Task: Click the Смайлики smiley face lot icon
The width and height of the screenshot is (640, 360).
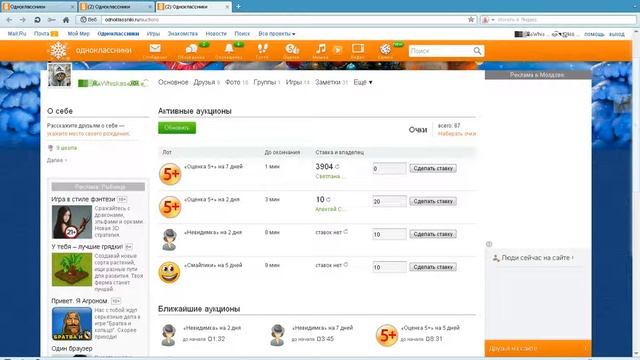Action: 169,273
